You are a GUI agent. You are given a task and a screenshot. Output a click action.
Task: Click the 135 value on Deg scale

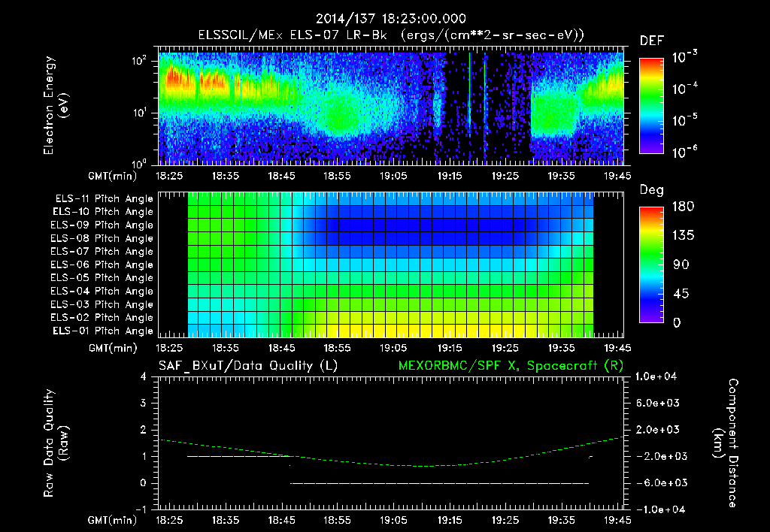tap(683, 236)
